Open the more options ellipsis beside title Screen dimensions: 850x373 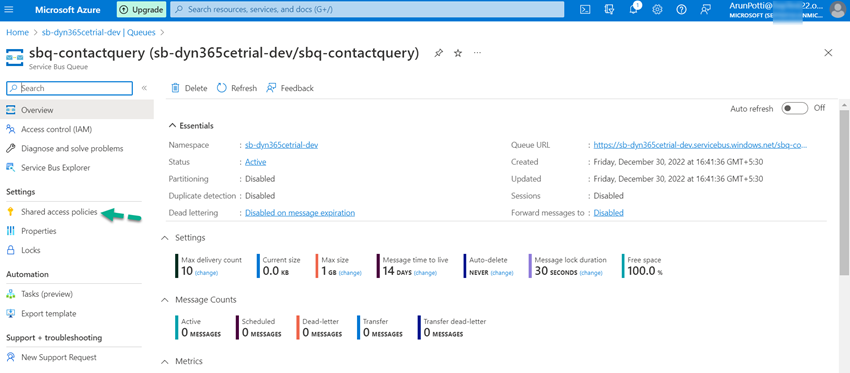pyautogui.click(x=477, y=53)
